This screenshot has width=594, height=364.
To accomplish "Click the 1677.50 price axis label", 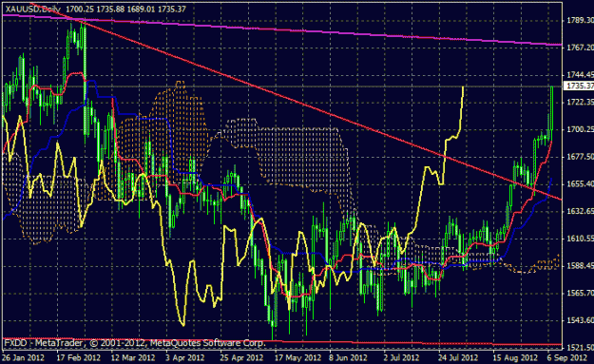I will 580,157.
